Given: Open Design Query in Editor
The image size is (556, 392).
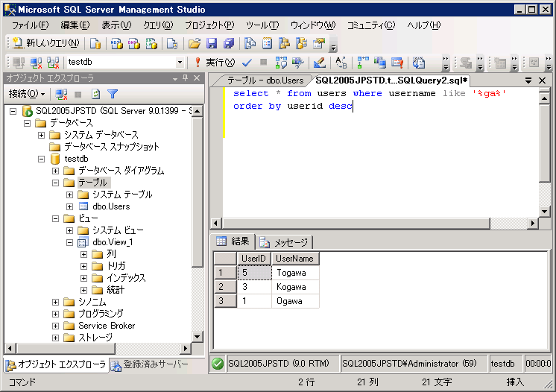Looking at the screenshot, I should (320, 63).
